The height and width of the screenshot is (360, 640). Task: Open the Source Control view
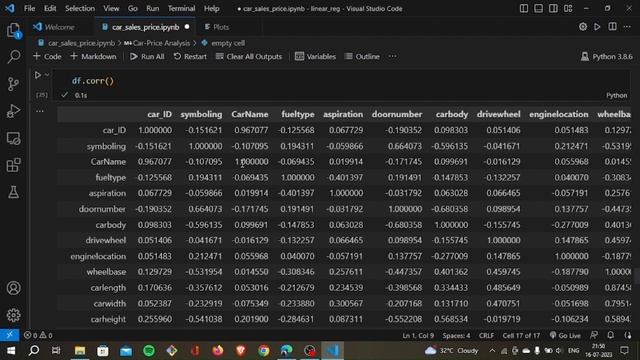[x=13, y=84]
